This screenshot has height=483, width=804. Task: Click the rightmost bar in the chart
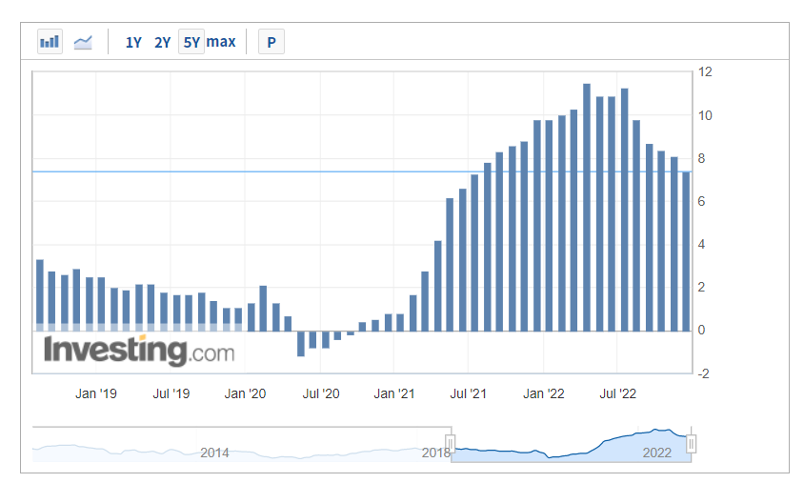[686, 251]
